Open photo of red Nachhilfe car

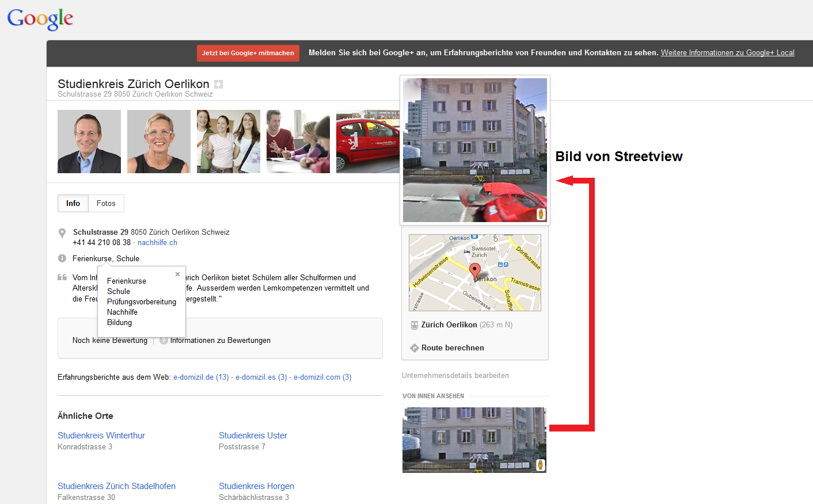click(368, 142)
